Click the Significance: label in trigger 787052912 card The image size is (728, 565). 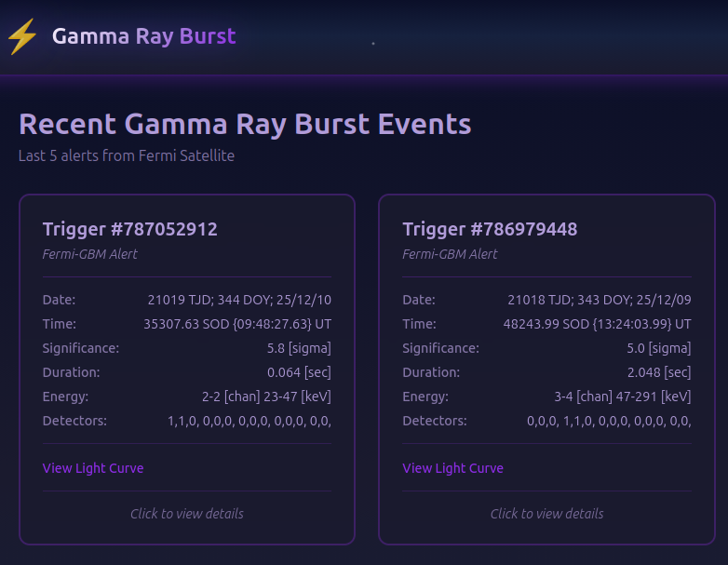pos(81,348)
